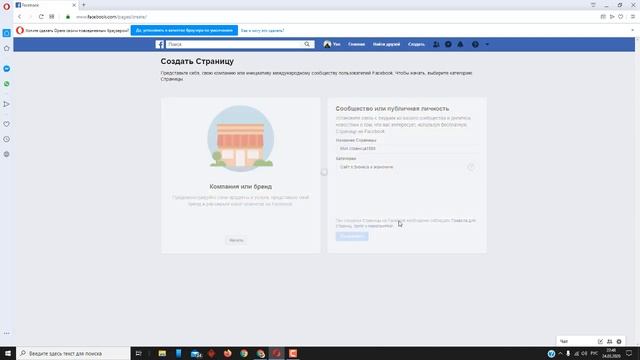
Task: Open the three-dots sidebar setup
Action: pos(7,333)
